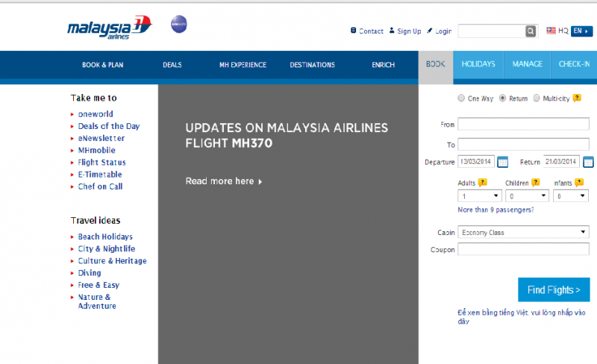Open the DEALS menu

(172, 65)
